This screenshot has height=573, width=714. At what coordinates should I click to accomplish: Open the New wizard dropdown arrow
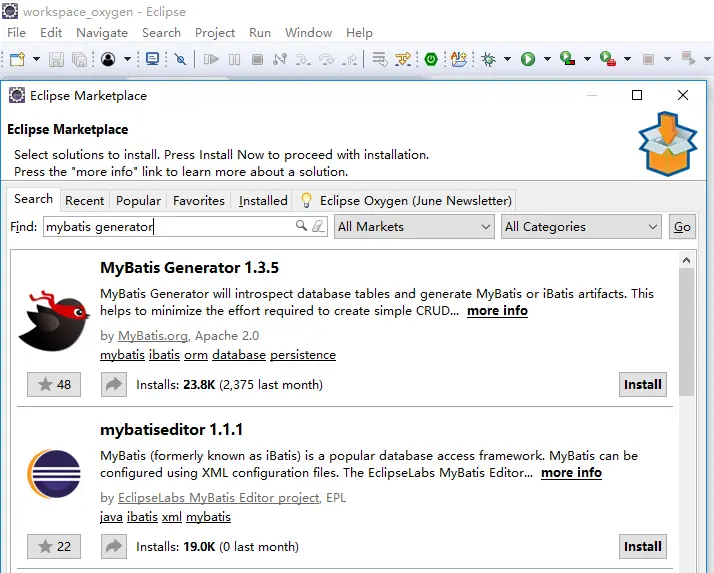tap(36, 59)
